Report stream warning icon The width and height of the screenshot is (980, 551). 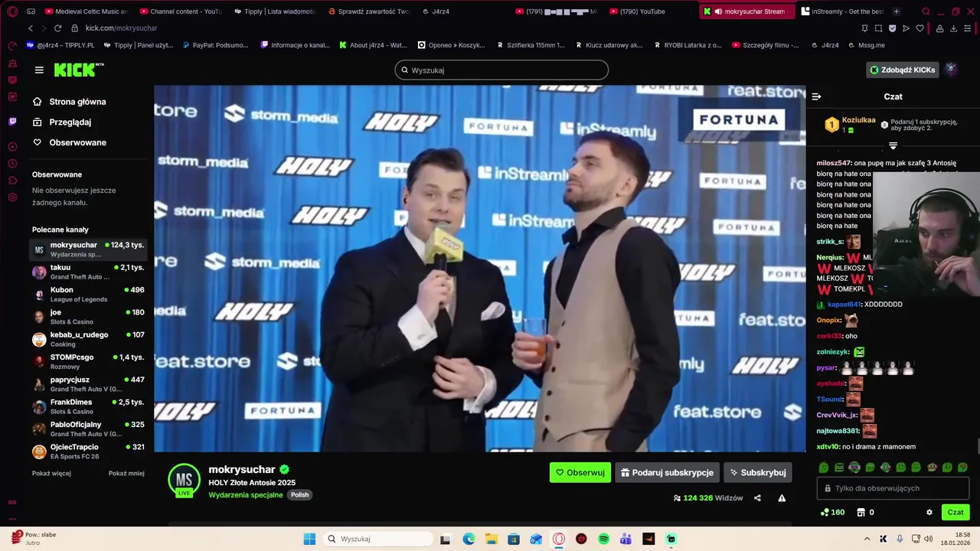(782, 498)
